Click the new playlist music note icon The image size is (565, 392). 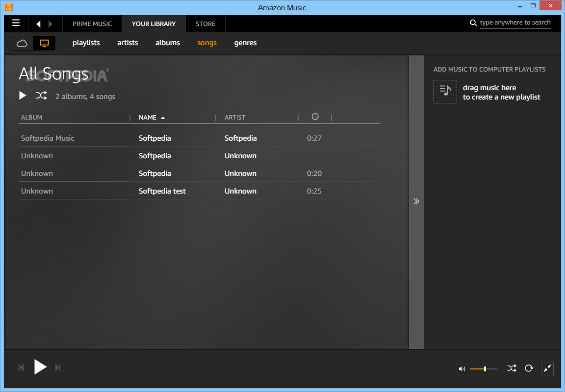pos(445,92)
